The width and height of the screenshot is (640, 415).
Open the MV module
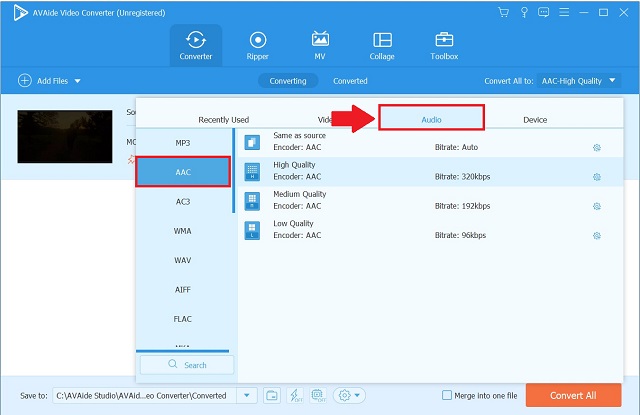(320, 45)
